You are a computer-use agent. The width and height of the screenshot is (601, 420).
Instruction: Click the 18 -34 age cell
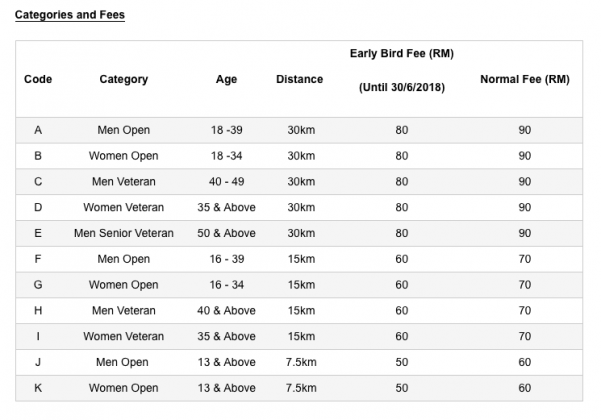point(227,156)
